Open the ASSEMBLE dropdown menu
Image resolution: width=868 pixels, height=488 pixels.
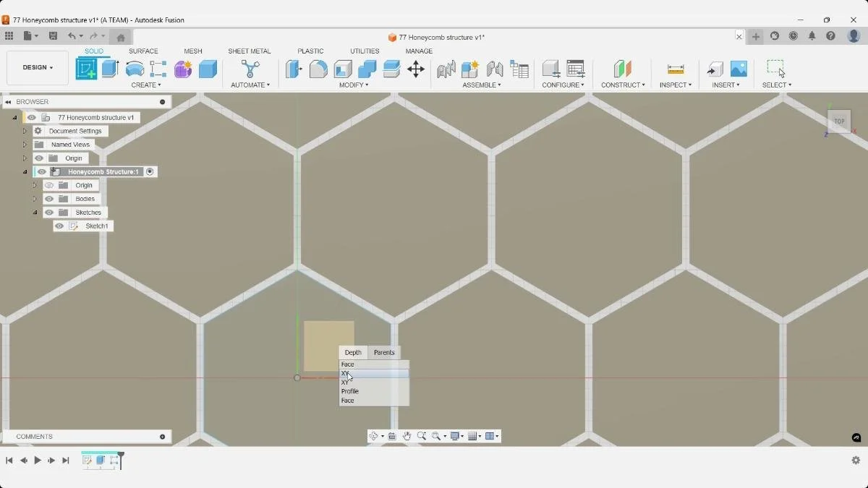tap(482, 85)
